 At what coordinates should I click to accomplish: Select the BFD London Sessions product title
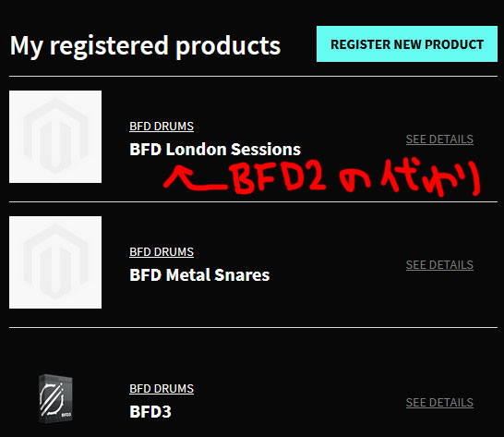click(x=215, y=150)
